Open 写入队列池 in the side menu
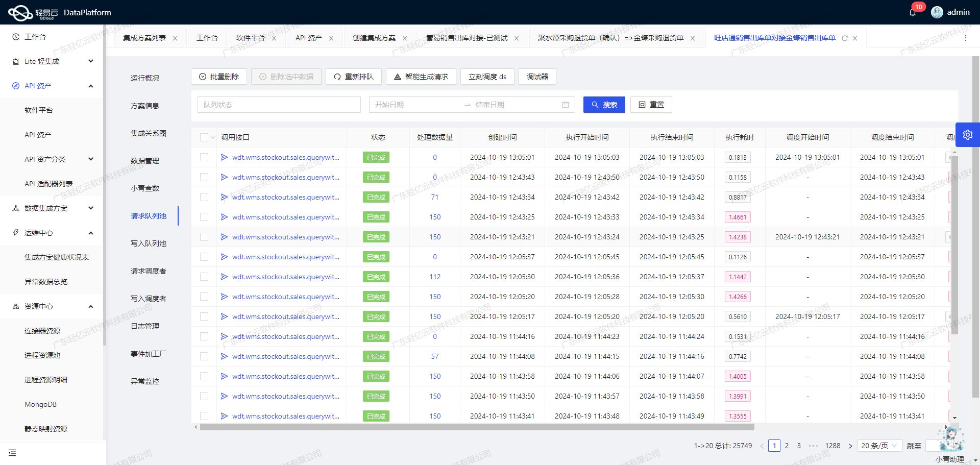 [148, 243]
